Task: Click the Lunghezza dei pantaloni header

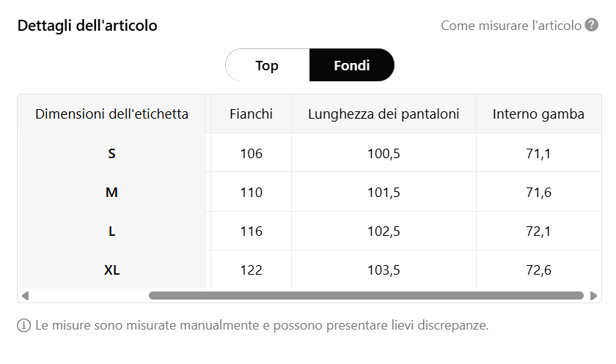Action: (384, 114)
